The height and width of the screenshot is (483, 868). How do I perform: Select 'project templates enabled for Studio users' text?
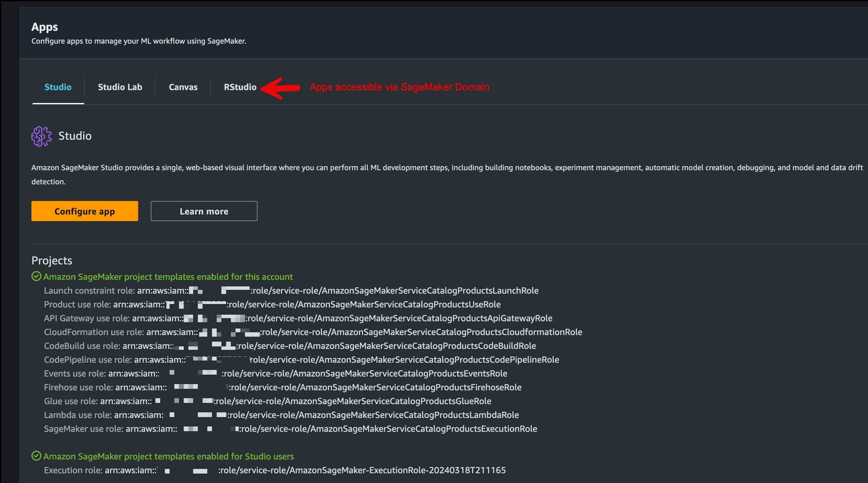point(209,456)
